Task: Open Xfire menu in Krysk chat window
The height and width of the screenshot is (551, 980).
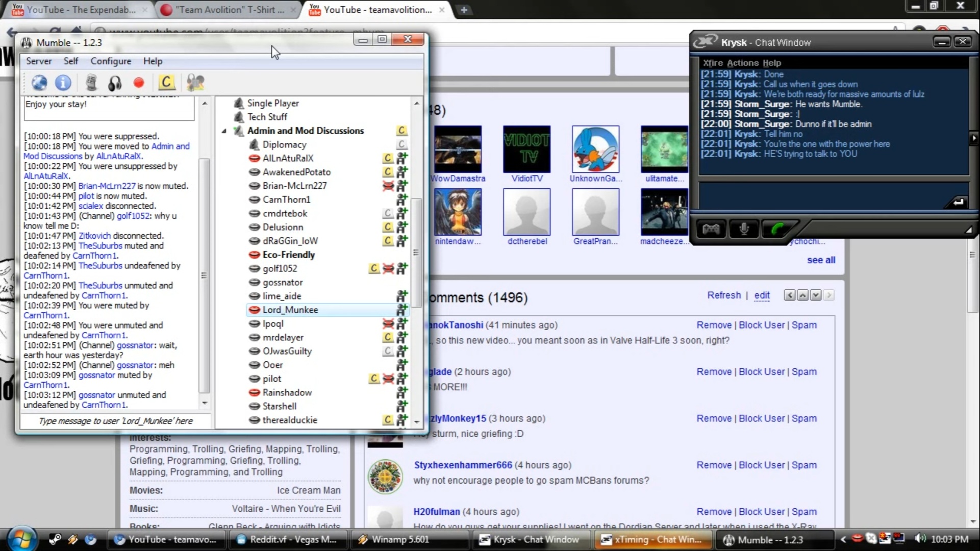Action: [713, 63]
